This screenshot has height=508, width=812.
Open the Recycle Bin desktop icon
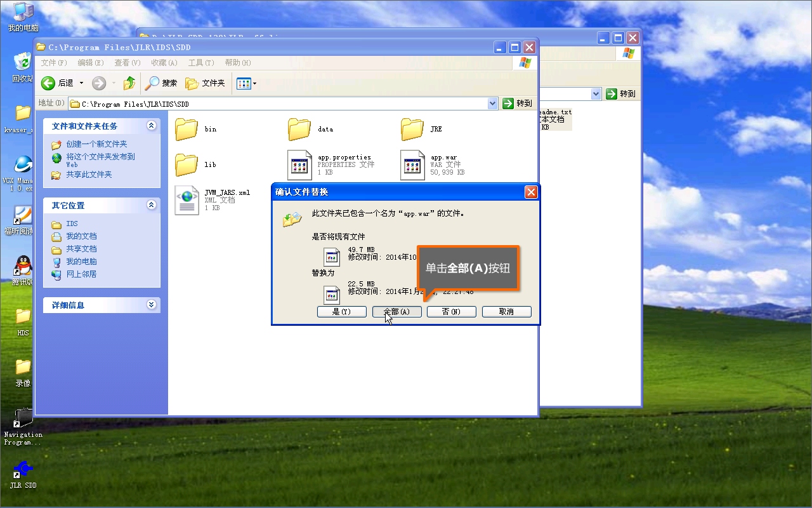coord(23,67)
